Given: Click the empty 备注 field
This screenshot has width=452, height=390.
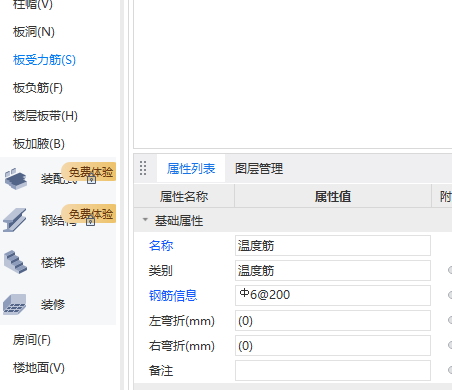Looking at the screenshot, I should click(333, 370).
